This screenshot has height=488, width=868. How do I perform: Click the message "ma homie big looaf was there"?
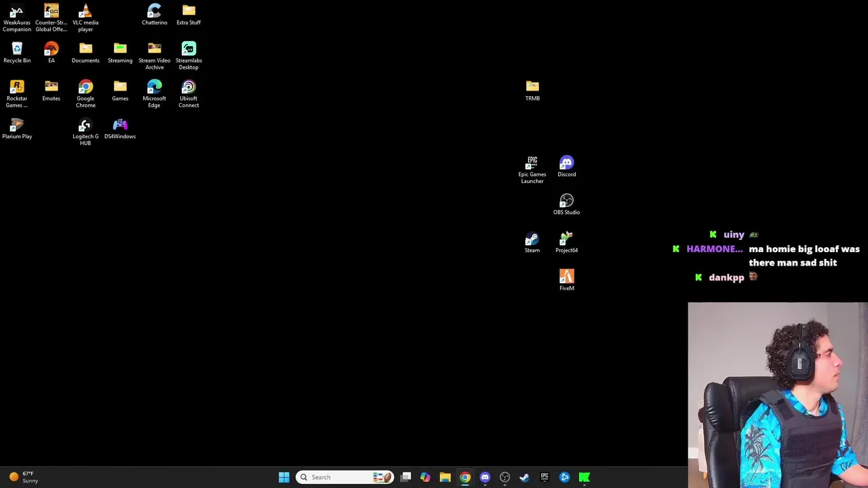[804, 256]
